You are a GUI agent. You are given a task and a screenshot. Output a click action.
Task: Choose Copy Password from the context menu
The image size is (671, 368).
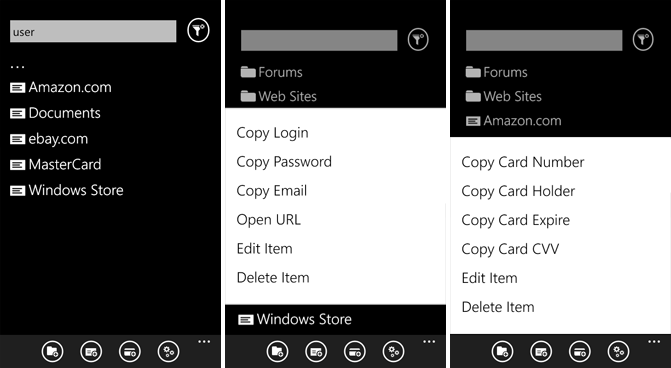[284, 162]
